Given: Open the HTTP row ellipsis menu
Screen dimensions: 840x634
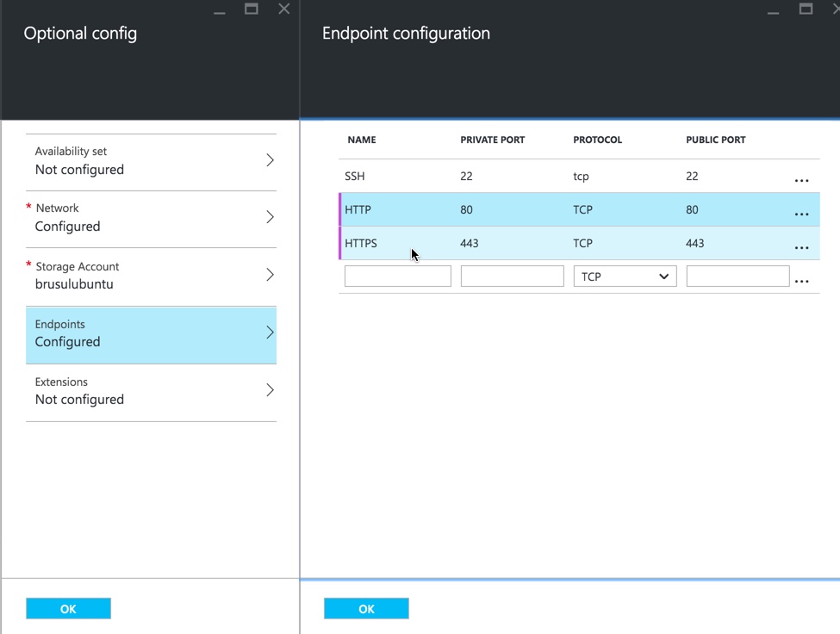Looking at the screenshot, I should tap(801, 214).
